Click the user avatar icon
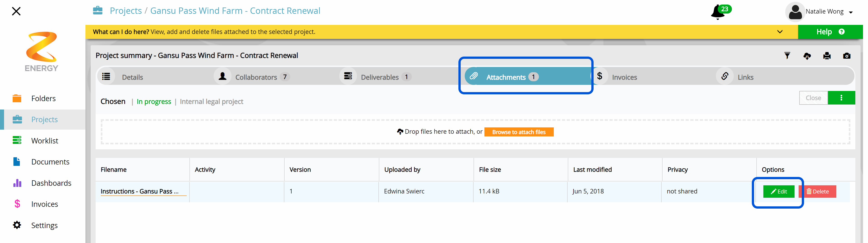868x243 pixels. coord(795,12)
